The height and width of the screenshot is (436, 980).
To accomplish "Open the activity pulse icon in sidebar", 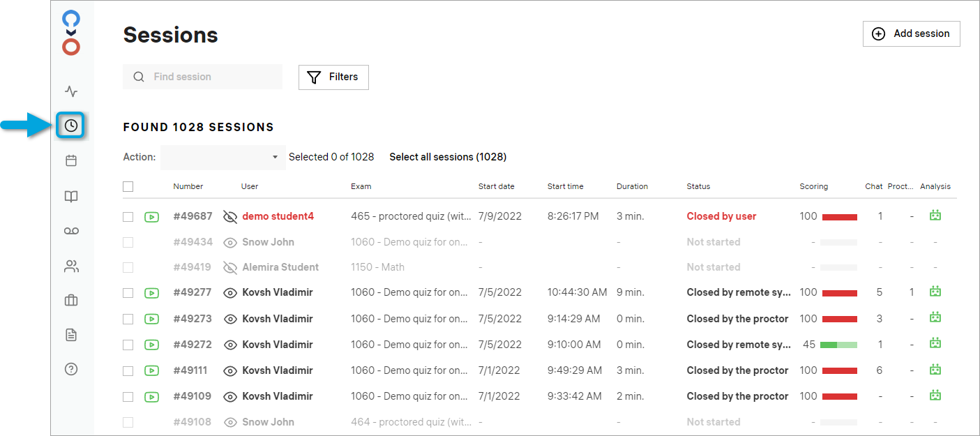I will 71,91.
